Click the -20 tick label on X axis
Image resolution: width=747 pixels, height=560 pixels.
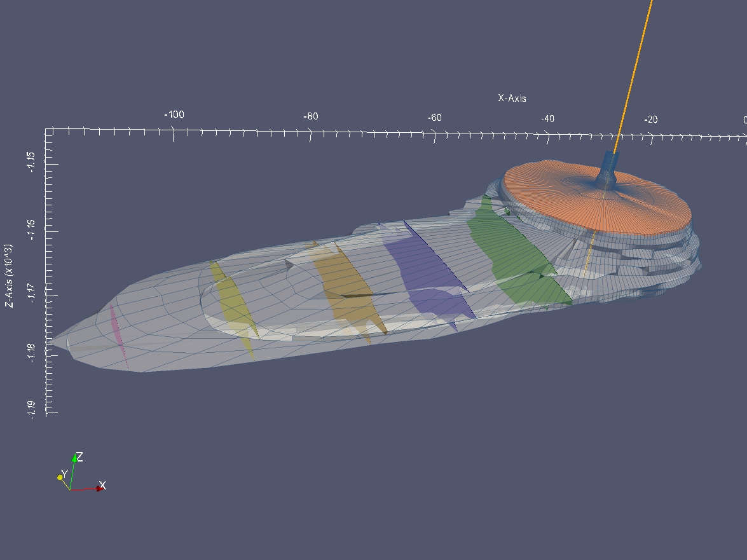coord(650,120)
